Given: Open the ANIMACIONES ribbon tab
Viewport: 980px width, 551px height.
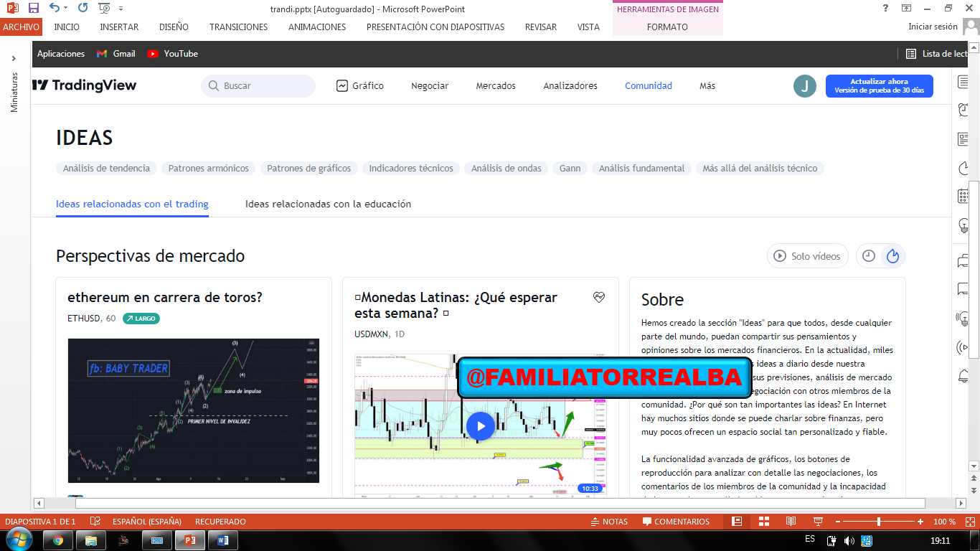Looking at the screenshot, I should 317,27.
